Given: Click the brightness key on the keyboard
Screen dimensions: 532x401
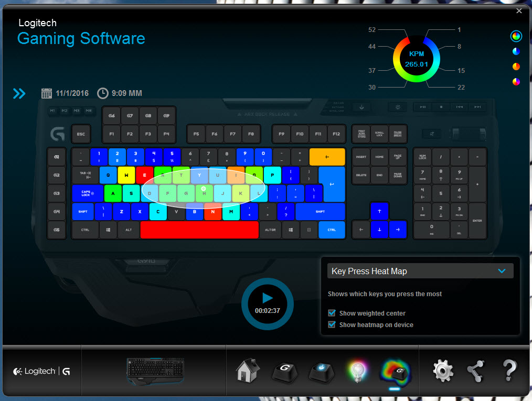Looking at the screenshot, I should (x=398, y=107).
